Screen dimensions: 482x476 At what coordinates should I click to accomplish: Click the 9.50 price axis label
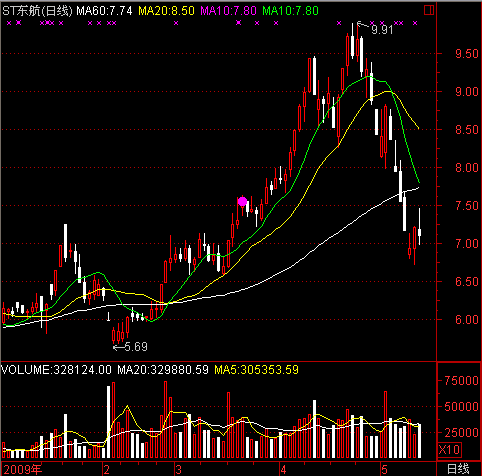[x=467, y=54]
